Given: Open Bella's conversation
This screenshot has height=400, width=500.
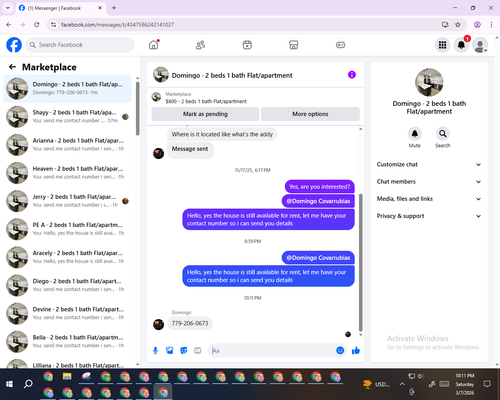Looking at the screenshot, I should (x=67, y=341).
